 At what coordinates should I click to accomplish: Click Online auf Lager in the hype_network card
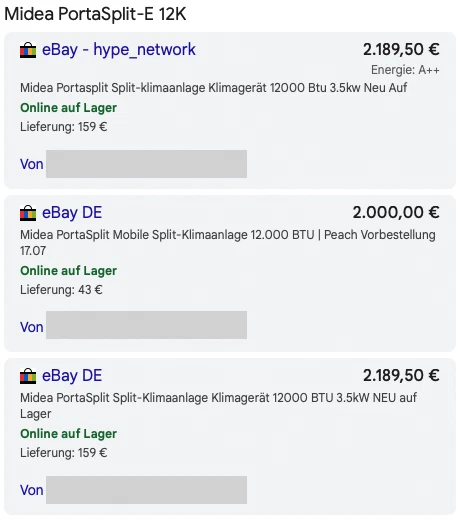[x=68, y=108]
